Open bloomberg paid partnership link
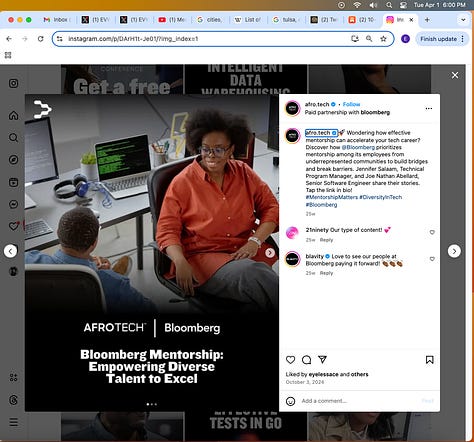This screenshot has width=474, height=442. click(375, 112)
